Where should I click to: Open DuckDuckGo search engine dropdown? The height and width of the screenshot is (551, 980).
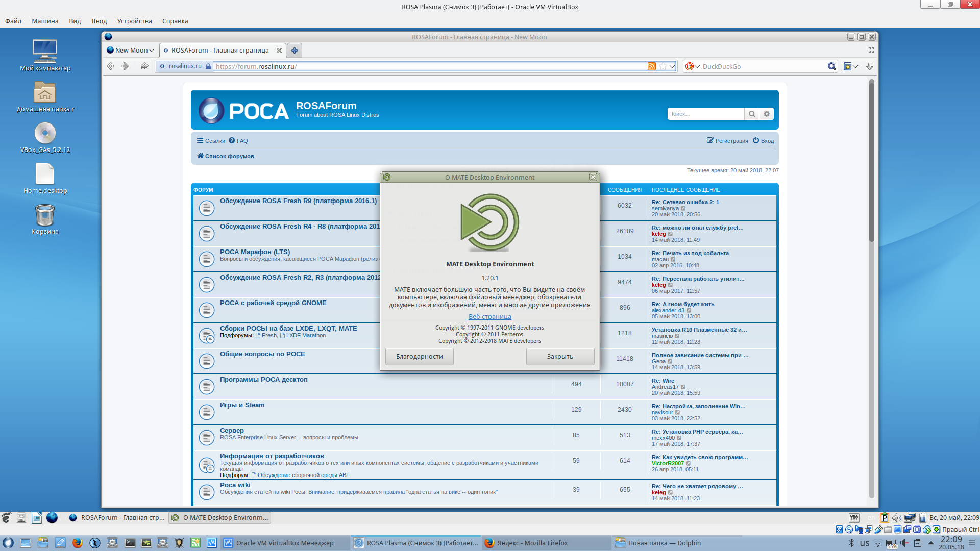(x=692, y=66)
